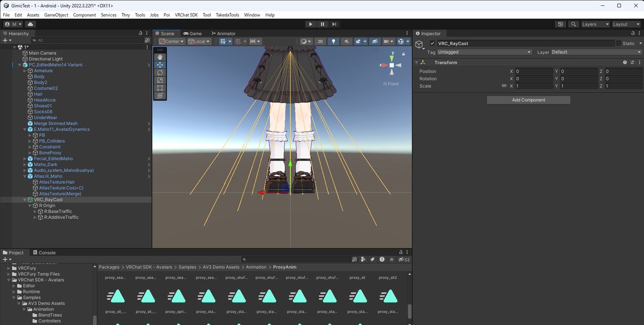This screenshot has height=325, width=644.
Task: Lock the Hierarchy panel
Action: 140,33
